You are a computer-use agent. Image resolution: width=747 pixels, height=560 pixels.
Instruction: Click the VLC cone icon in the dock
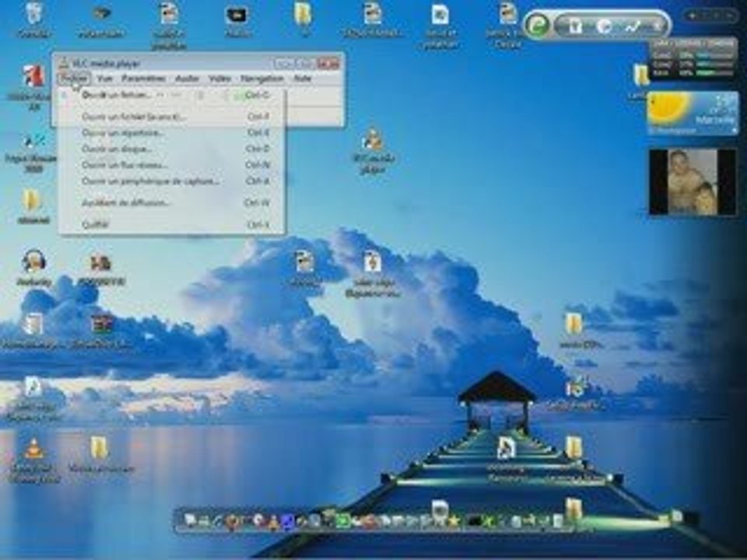pos(273,523)
